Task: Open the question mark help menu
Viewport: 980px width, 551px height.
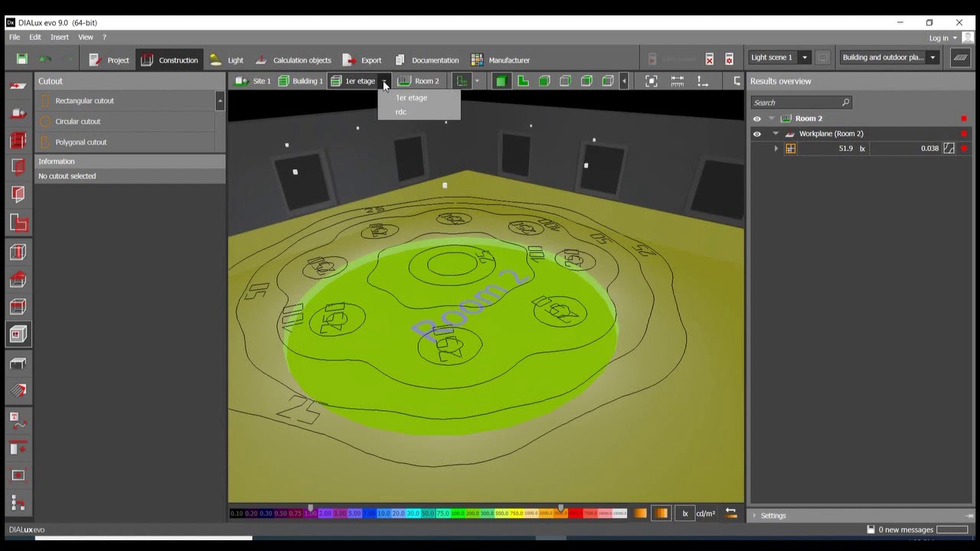Action: click(104, 37)
